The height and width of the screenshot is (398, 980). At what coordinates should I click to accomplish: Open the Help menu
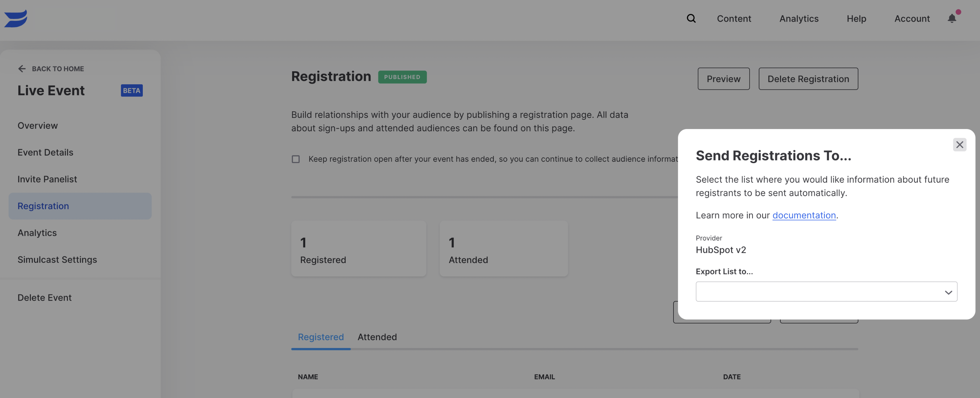click(856, 18)
